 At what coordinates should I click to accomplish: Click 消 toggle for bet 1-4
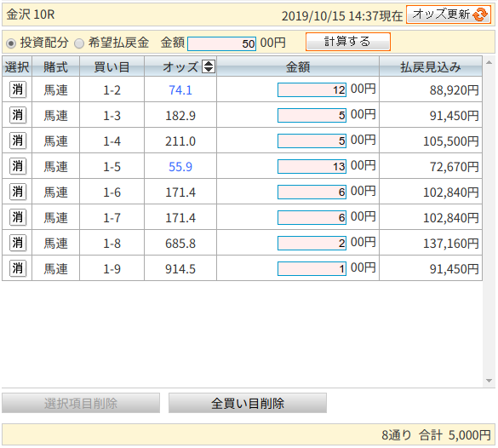(x=18, y=141)
